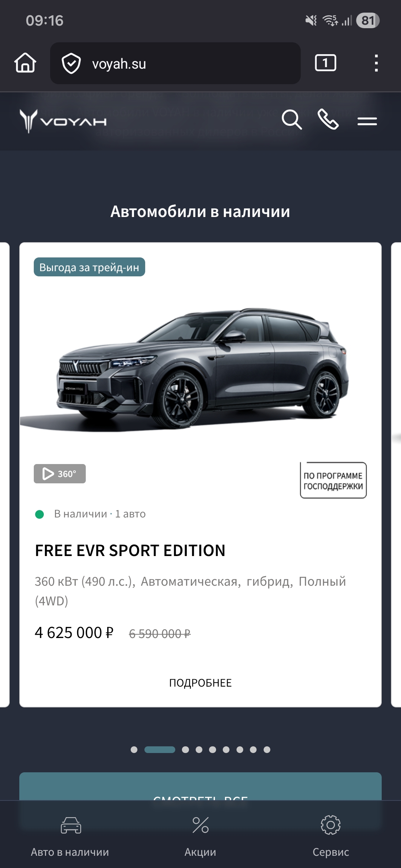The height and width of the screenshot is (868, 401).
Task: Click ПОДРОБНЕЕ for car details
Action: 200,683
